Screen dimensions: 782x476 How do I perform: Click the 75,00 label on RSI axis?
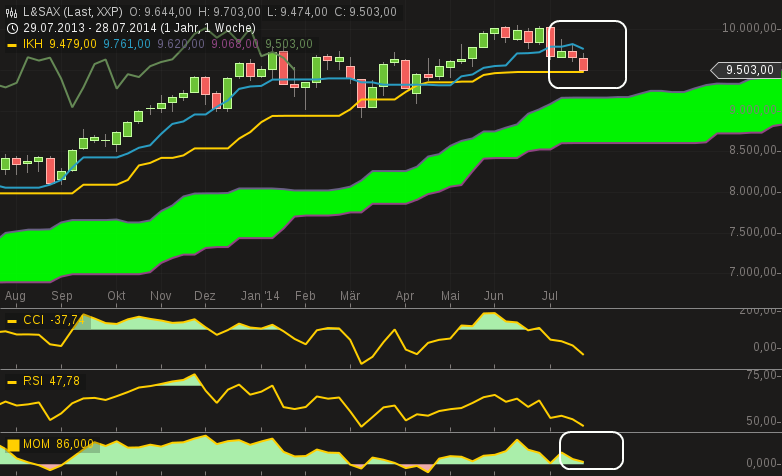764,375
